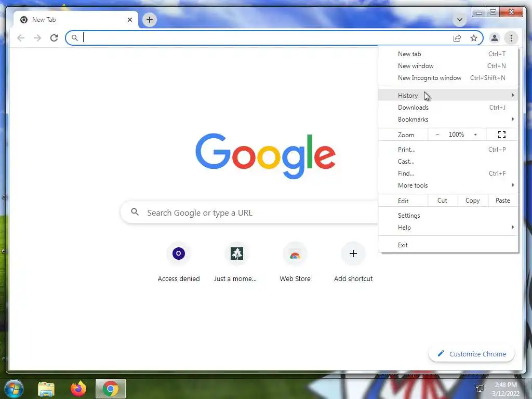The height and width of the screenshot is (399, 532).
Task: Close the New Tab tab
Action: (129, 20)
